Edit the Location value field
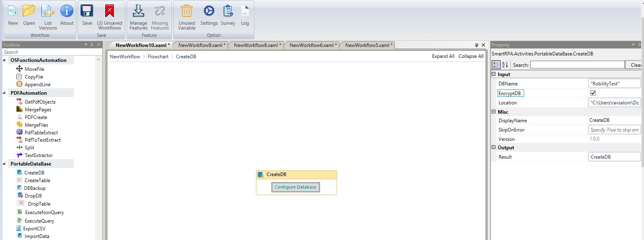The height and width of the screenshot is (240, 644). point(614,102)
